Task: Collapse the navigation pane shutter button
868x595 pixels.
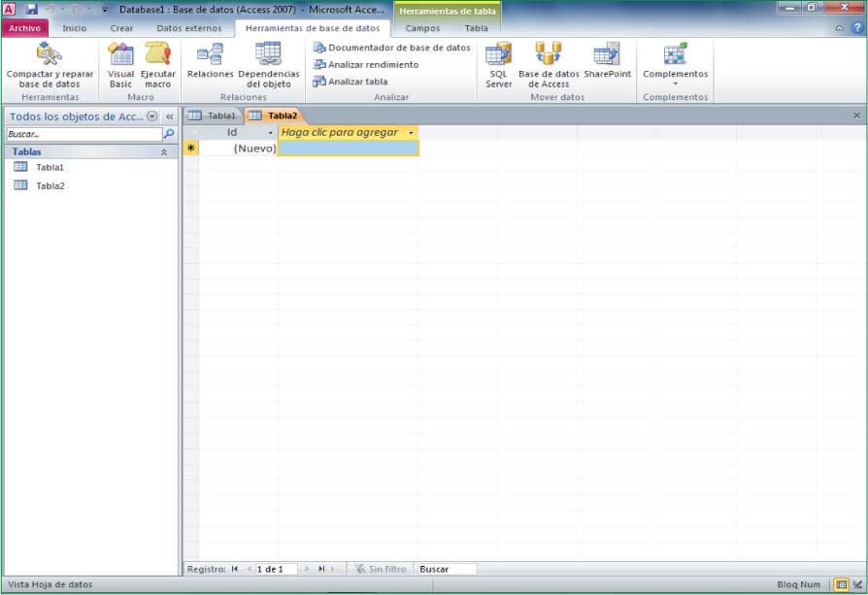Action: 169,116
